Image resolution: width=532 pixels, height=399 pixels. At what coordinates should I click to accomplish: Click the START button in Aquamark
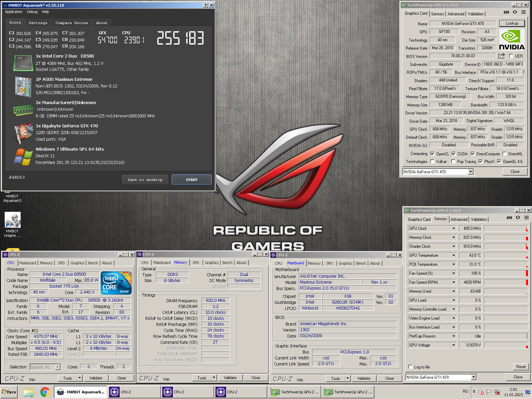[192, 180]
